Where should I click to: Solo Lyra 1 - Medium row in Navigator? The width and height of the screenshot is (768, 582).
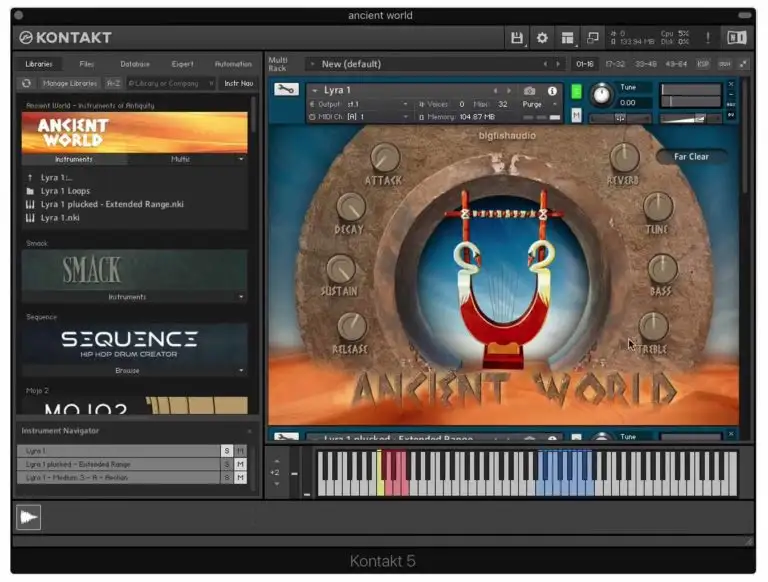point(227,477)
